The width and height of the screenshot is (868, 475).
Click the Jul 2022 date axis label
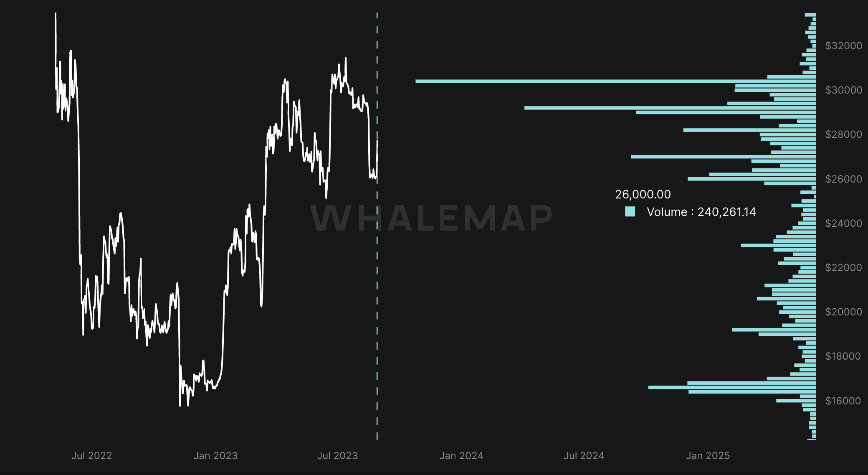91,456
